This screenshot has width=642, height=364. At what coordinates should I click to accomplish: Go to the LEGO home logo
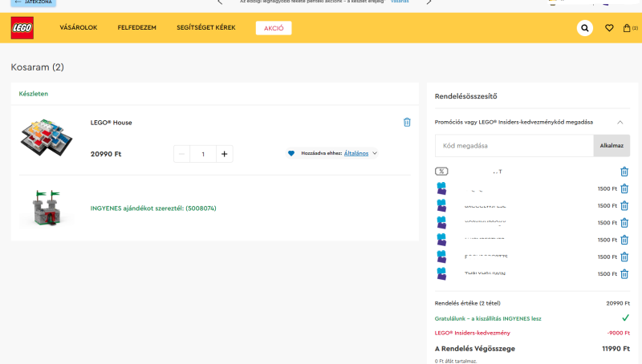click(x=22, y=28)
